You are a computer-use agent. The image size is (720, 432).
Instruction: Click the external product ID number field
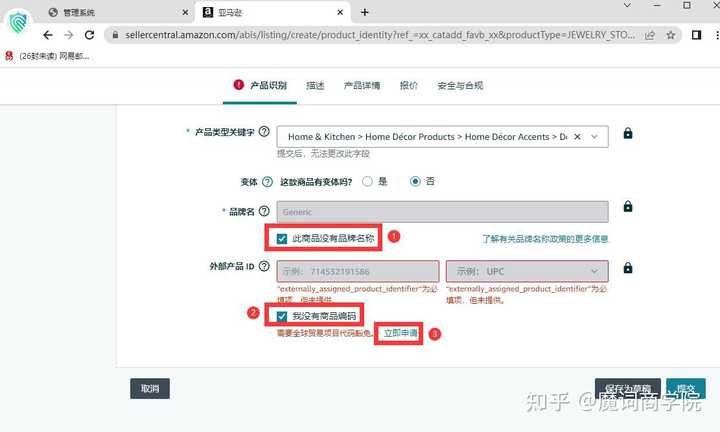pyautogui.click(x=358, y=271)
